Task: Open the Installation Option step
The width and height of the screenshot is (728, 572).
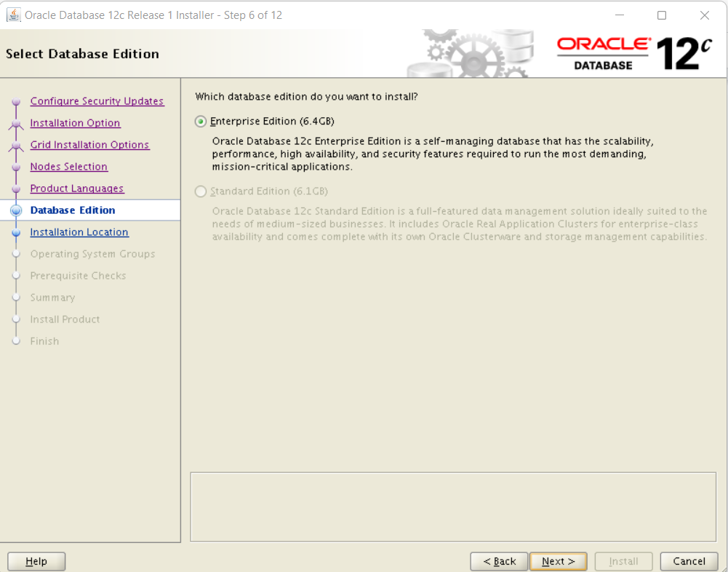Action: click(75, 123)
